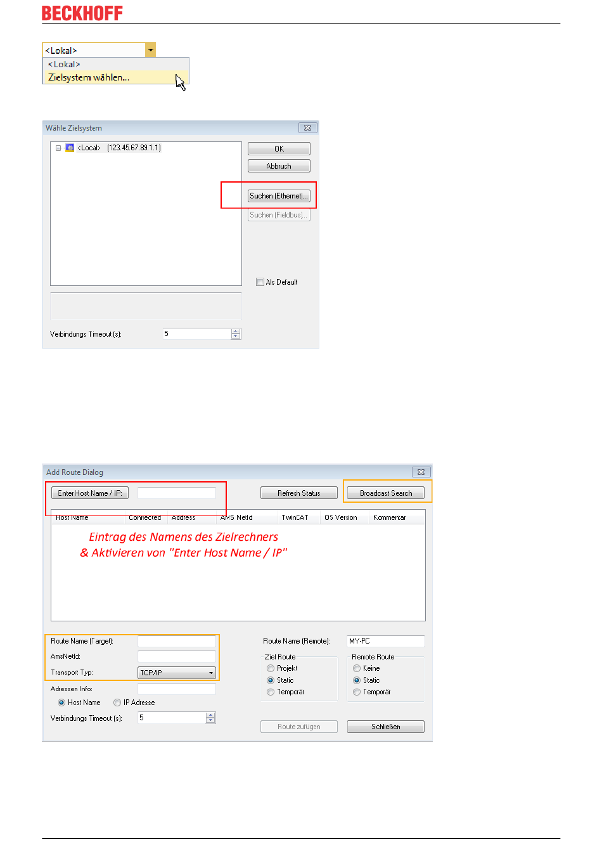Collapse the <Local> tree node
This screenshot has width=602, height=868.
(58, 148)
